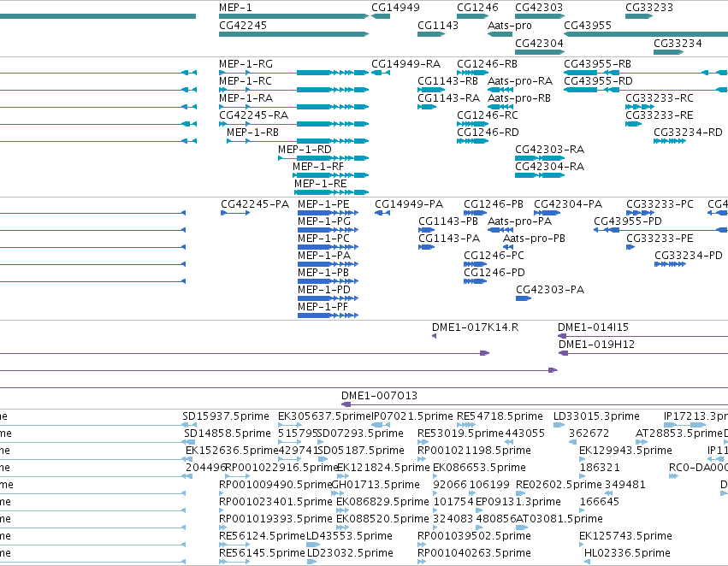Select the CG43955-RD transcript label
Viewport: 728px width, 566px height.
[599, 81]
